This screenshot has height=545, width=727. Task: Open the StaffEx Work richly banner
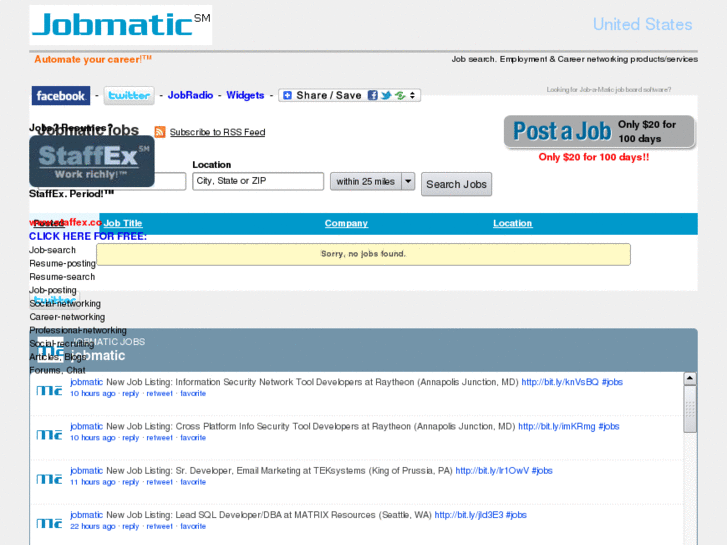92,161
